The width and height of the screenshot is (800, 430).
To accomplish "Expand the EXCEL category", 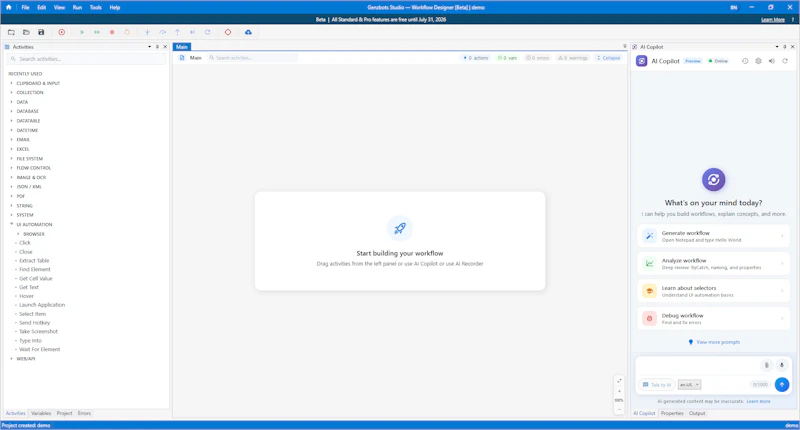I will tap(12, 149).
